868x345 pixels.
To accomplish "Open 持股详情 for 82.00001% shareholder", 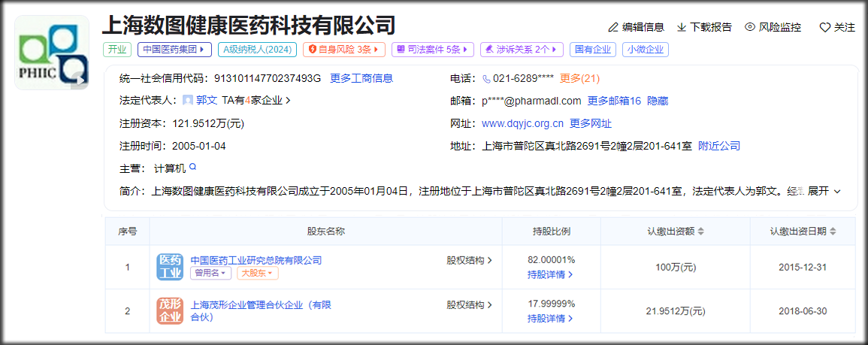I will 549,274.
